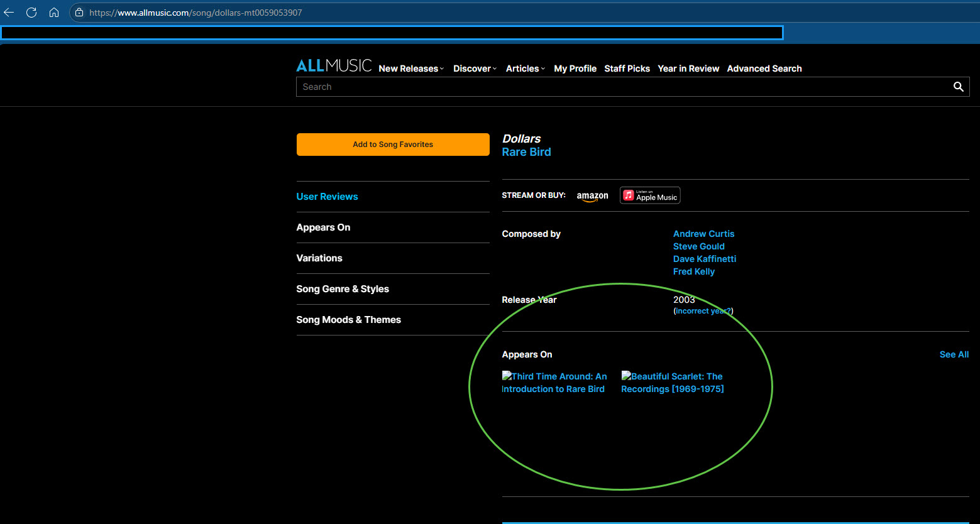Click the site lock icon in address bar
The width and height of the screenshot is (980, 524).
point(79,13)
